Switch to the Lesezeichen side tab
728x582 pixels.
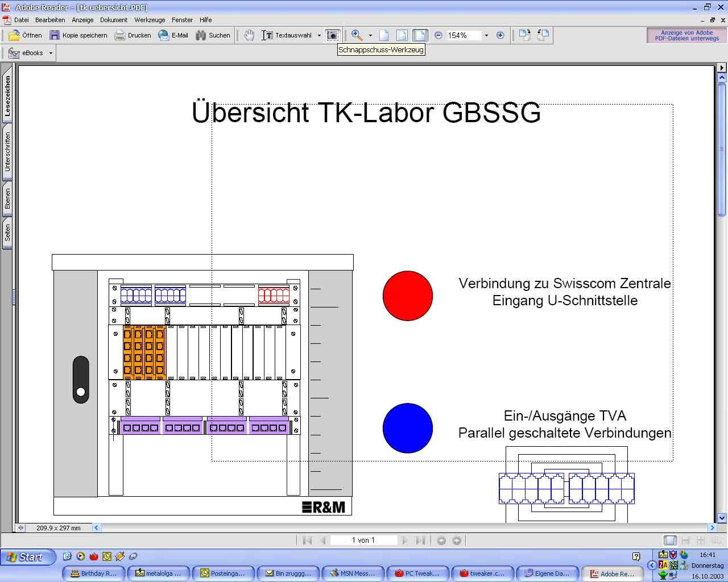click(7, 95)
